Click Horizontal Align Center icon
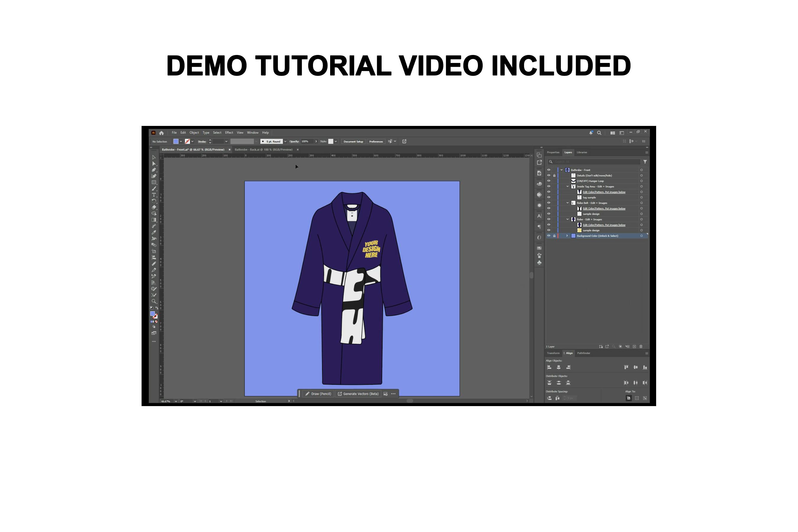This screenshot has width=798, height=532. [x=559, y=367]
